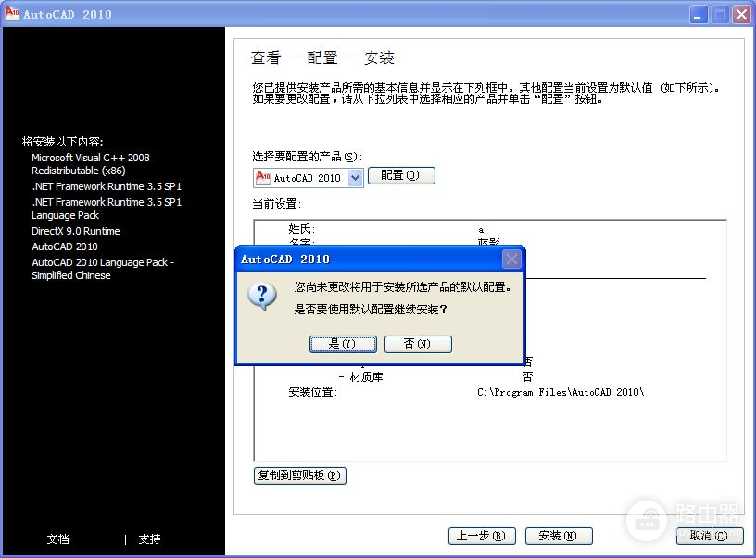Open the 支持 support link
756x558 pixels.
click(x=149, y=539)
